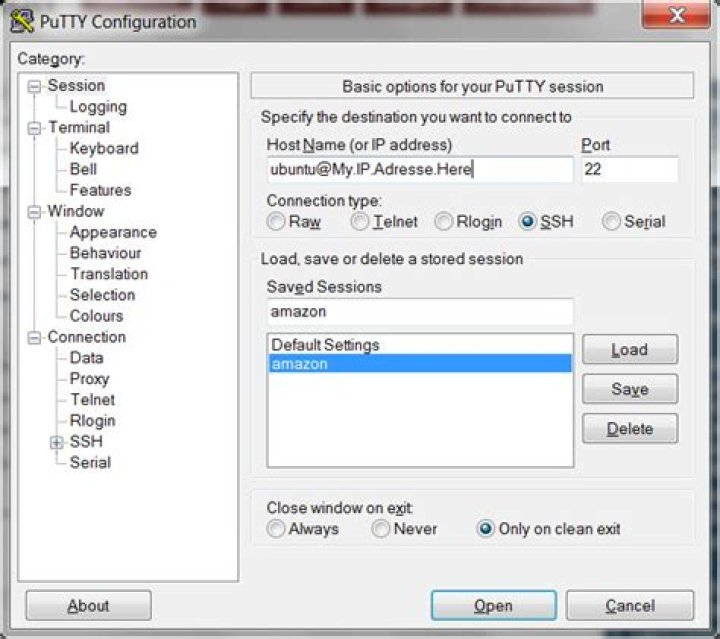This screenshot has width=720, height=639.
Task: Open the Appearance settings category
Action: [x=113, y=233]
